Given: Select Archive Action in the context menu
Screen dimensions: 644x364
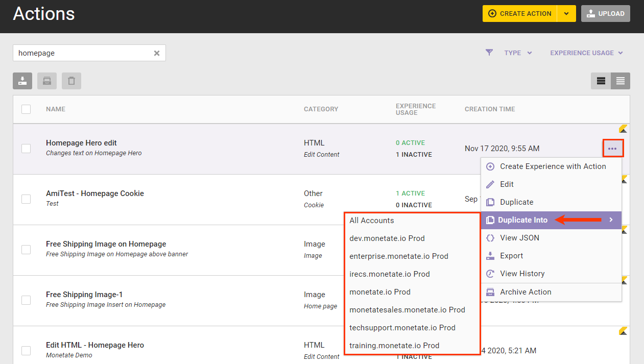Looking at the screenshot, I should (526, 292).
